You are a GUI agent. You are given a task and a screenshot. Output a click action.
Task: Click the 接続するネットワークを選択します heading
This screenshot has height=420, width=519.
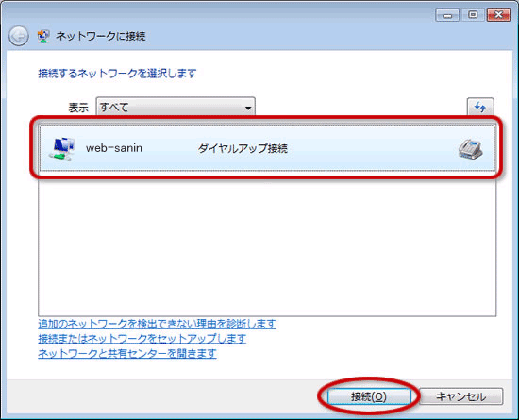pyautogui.click(x=117, y=73)
